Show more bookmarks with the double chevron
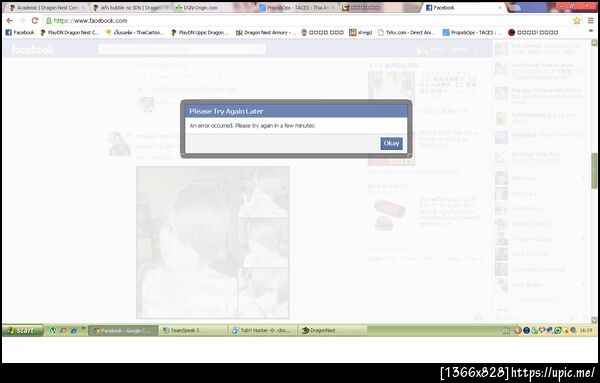The width and height of the screenshot is (600, 383). (x=592, y=31)
